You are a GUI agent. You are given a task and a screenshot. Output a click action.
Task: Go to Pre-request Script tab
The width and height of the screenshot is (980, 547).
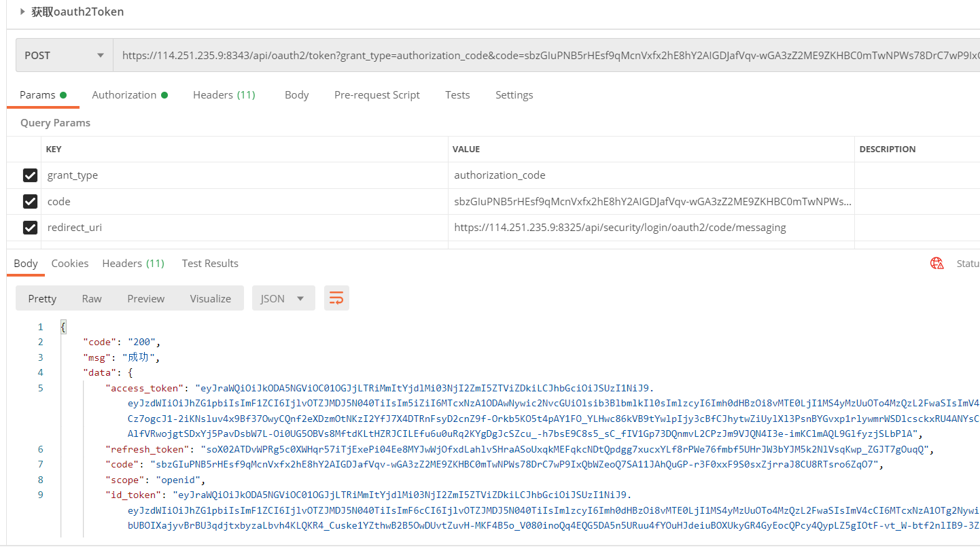pos(377,95)
